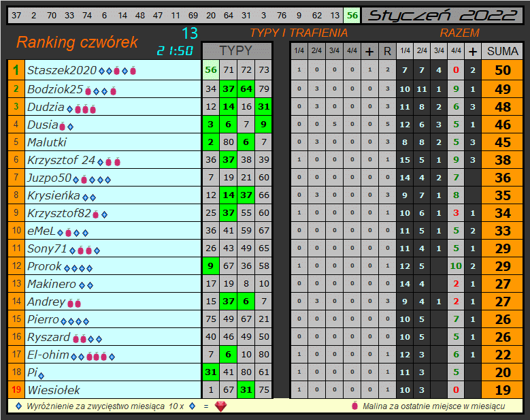Click the SUMA value 20 for Pi
530x420 pixels.
[502, 372]
